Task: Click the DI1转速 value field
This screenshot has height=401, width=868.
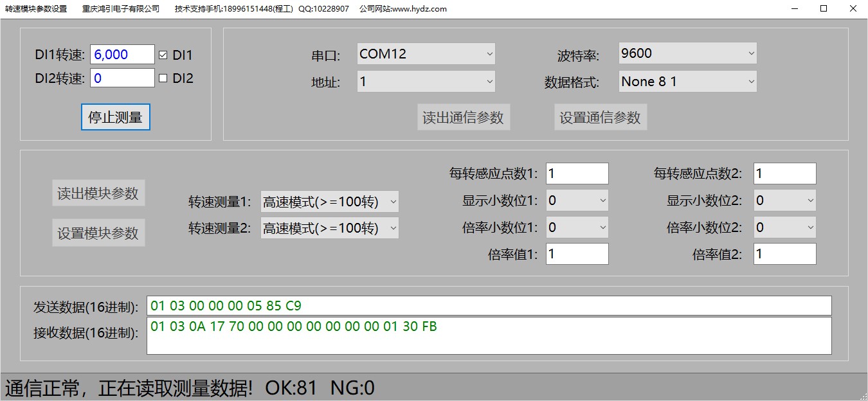Action: click(122, 55)
